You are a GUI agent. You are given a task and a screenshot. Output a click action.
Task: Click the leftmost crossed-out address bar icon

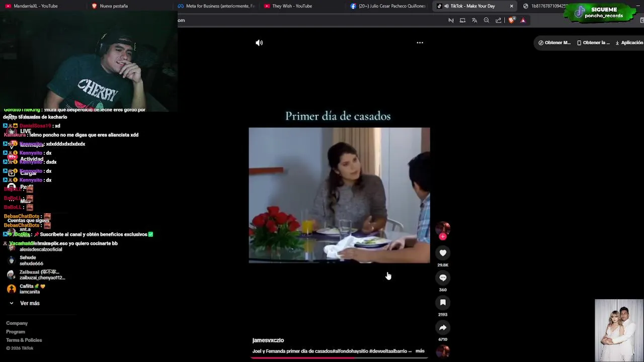click(451, 21)
